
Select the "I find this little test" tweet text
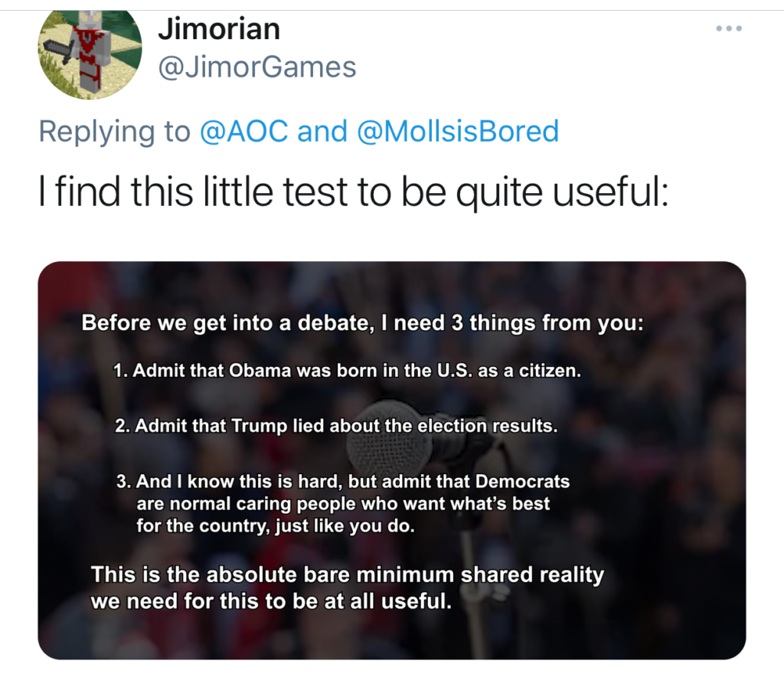354,193
